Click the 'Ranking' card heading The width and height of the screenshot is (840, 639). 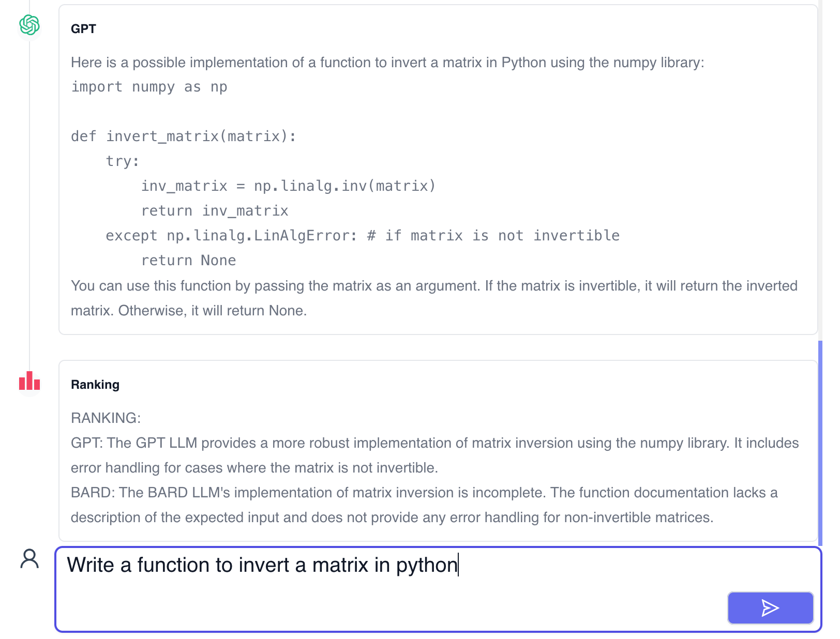[x=95, y=385]
